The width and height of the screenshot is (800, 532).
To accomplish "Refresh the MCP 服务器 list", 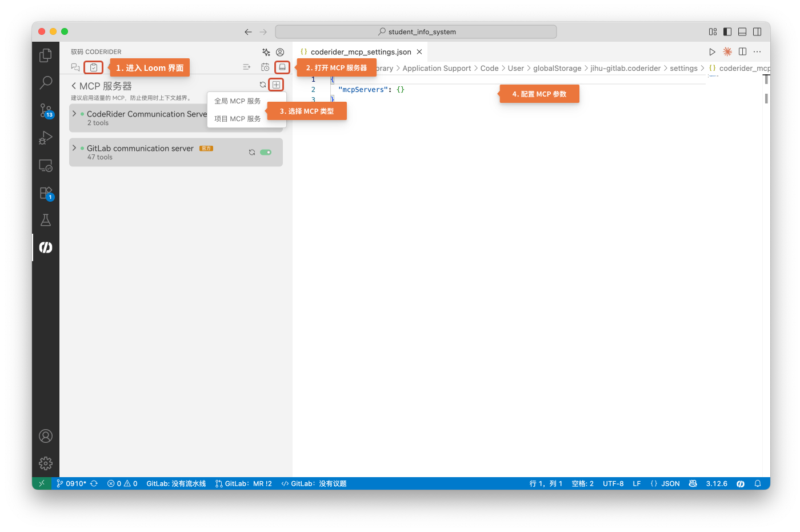I will [x=263, y=85].
